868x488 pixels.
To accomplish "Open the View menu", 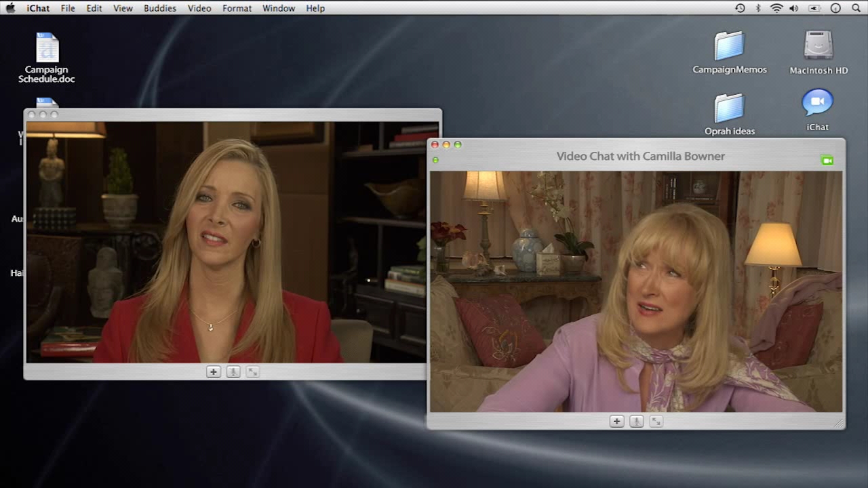I will click(x=123, y=8).
